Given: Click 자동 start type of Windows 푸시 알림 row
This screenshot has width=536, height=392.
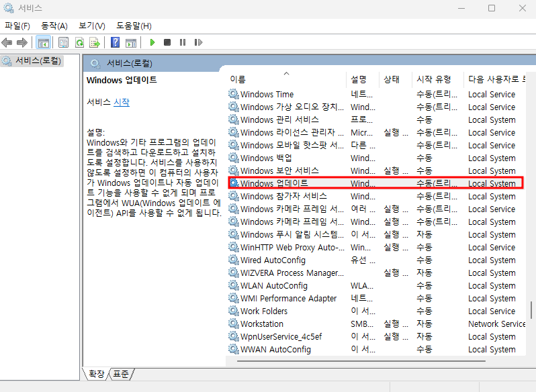Looking at the screenshot, I should pos(425,234).
